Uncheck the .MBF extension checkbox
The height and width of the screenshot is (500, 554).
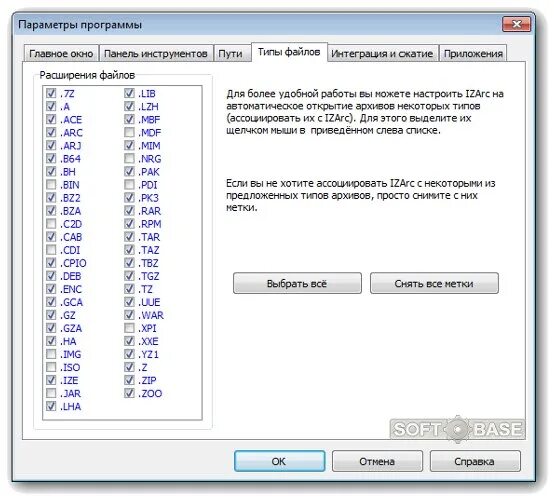(129, 119)
